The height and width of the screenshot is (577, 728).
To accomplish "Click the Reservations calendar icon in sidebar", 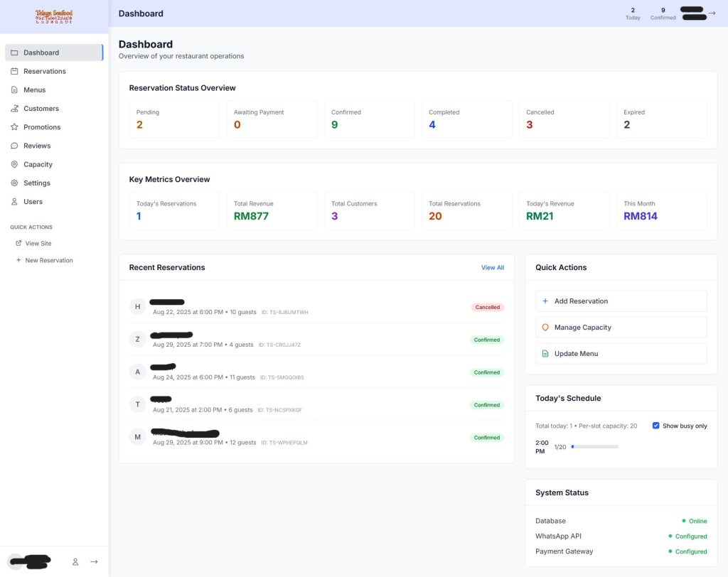I will point(15,71).
